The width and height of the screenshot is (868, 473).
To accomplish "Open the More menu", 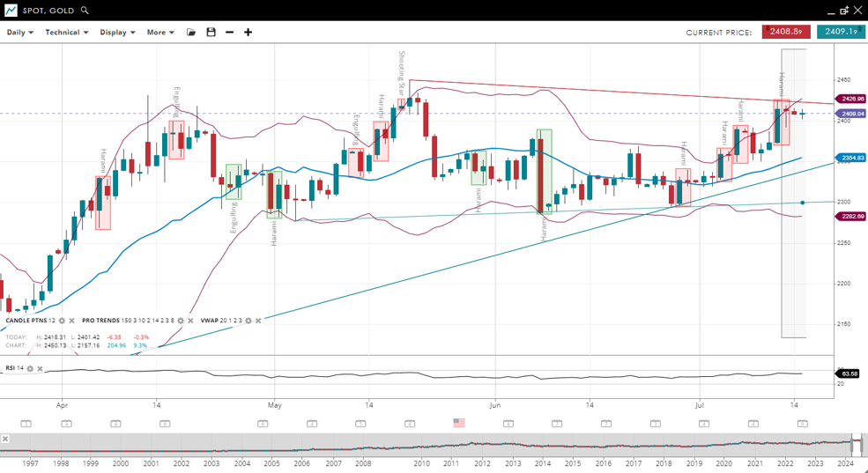I will coord(160,33).
